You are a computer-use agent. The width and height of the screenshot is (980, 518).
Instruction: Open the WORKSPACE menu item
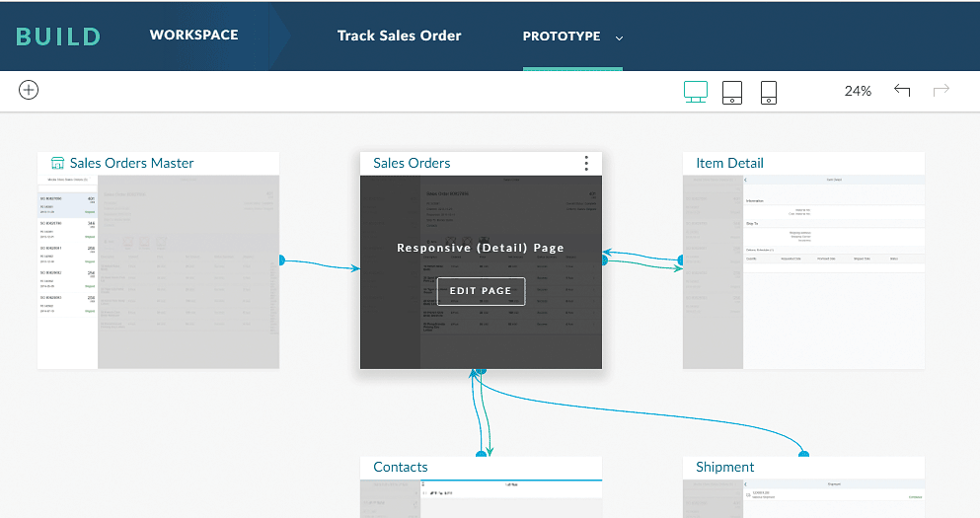[193, 36]
